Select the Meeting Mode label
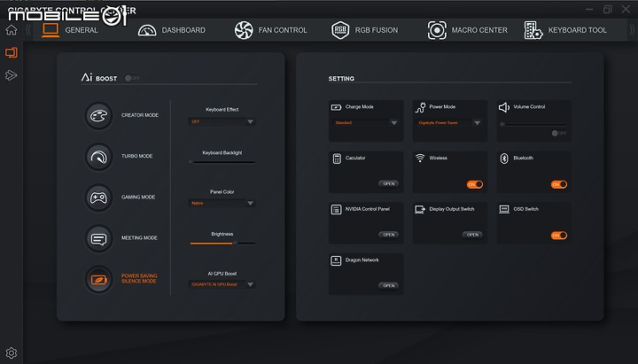 [139, 238]
